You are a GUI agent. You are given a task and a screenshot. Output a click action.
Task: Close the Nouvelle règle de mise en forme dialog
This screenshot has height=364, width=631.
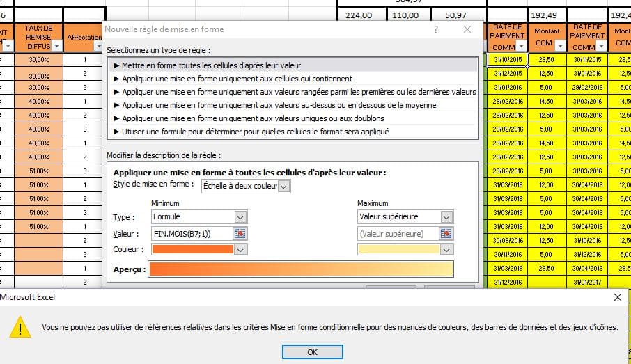coord(467,29)
